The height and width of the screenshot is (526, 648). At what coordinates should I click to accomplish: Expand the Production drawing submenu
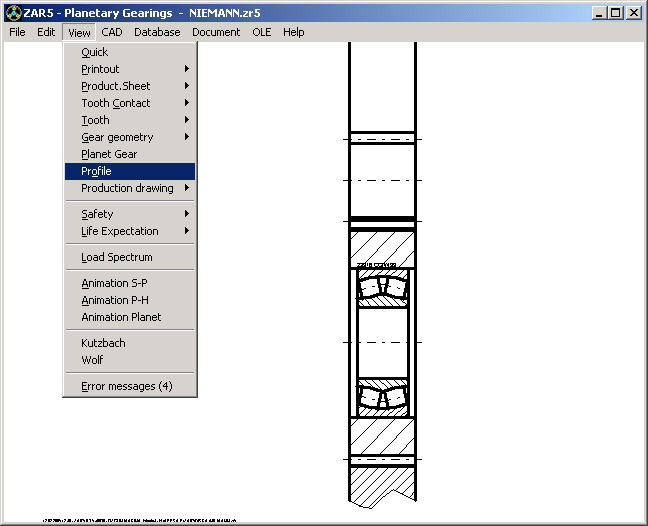tap(127, 188)
